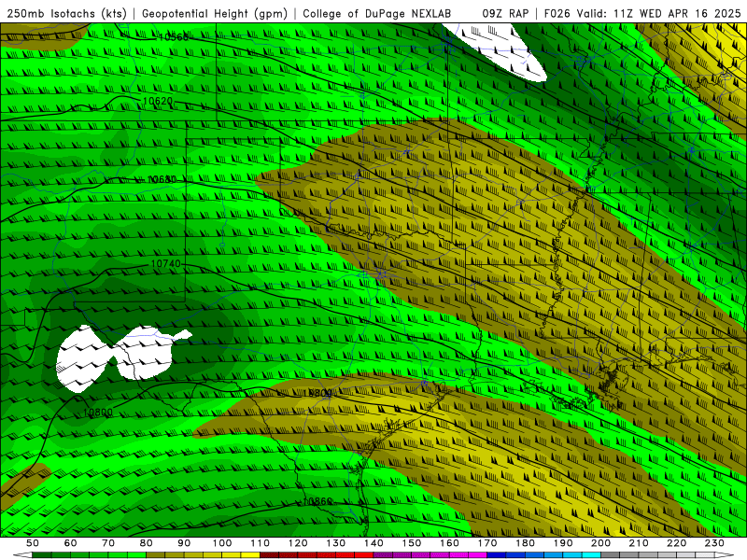This screenshot has width=747, height=560.
Task: Click the "College of DuPage NEXLAB" text
Action: [377, 13]
